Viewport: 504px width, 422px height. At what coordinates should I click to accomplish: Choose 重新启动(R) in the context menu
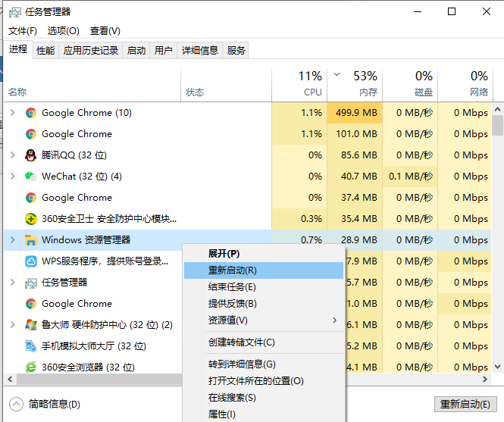264,270
